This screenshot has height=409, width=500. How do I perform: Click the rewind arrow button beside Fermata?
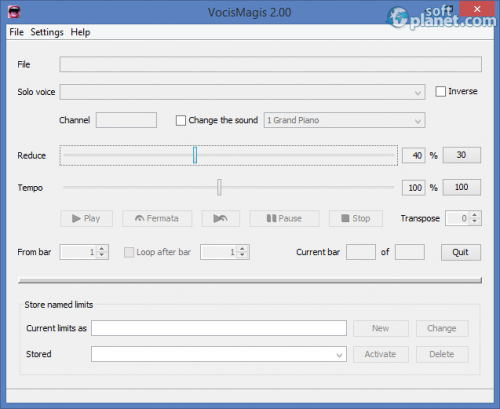[x=221, y=218]
